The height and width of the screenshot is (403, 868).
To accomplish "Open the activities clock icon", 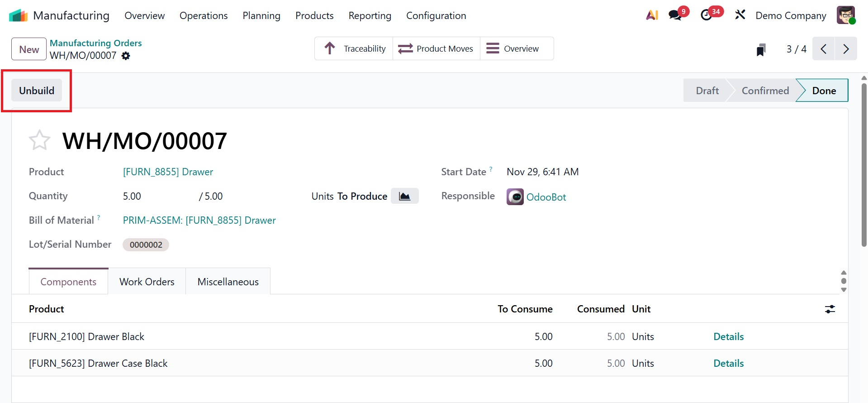I will click(x=707, y=15).
